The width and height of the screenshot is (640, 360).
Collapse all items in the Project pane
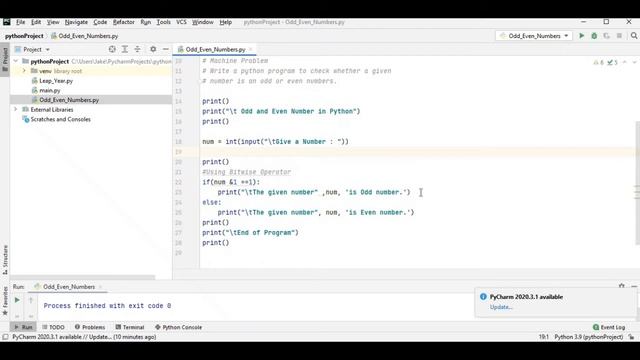pos(138,49)
